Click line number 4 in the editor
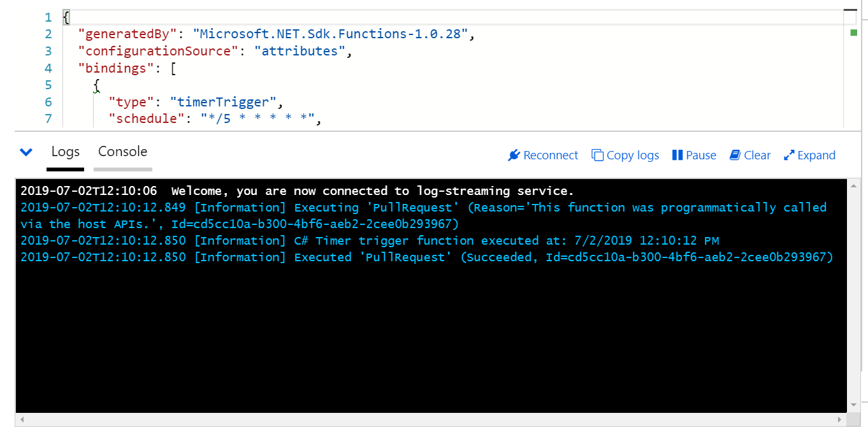This screenshot has height=439, width=868. (48, 68)
